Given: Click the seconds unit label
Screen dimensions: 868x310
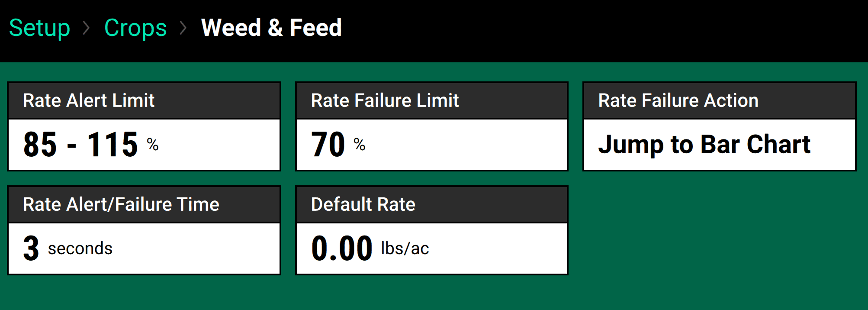Looking at the screenshot, I should (80, 249).
